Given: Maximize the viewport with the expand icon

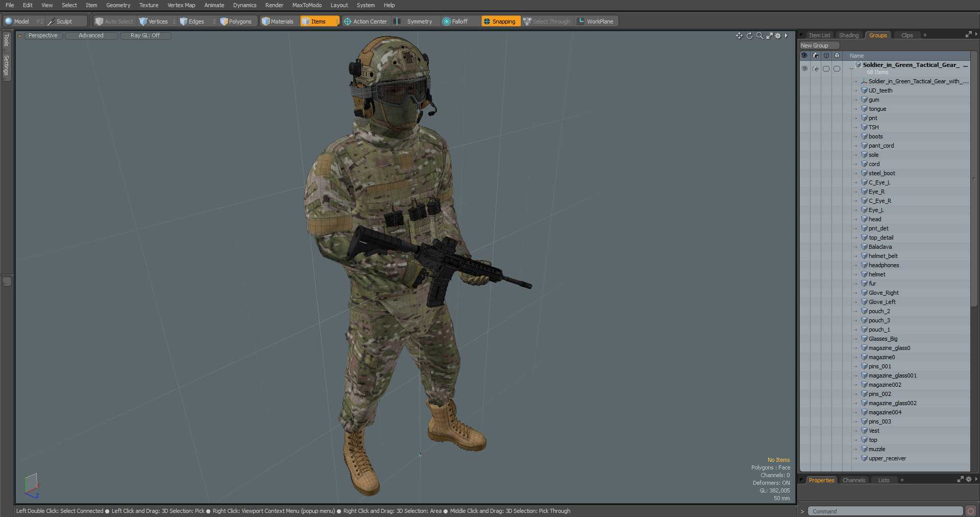Looking at the screenshot, I should point(769,36).
